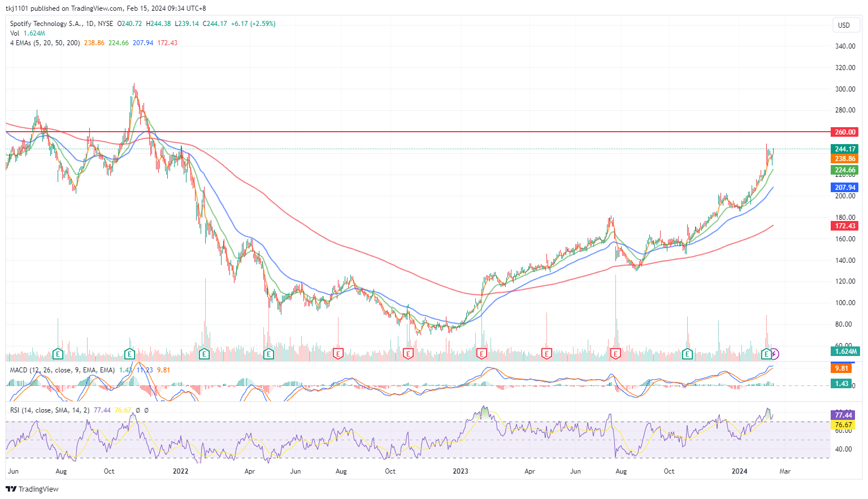Click the July 2021 green earnings marker
This screenshot has height=499, width=868.
pyautogui.click(x=58, y=354)
